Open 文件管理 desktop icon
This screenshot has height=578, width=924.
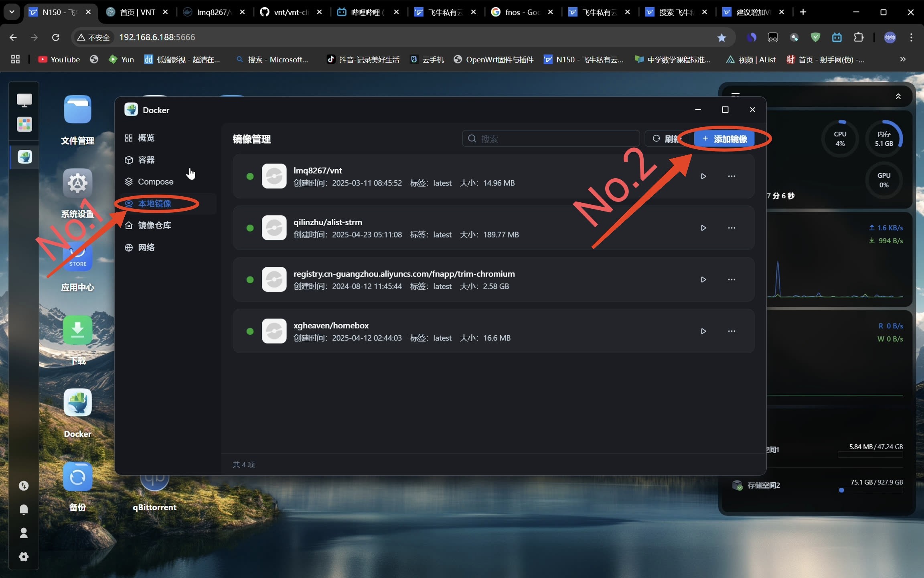pos(77,120)
